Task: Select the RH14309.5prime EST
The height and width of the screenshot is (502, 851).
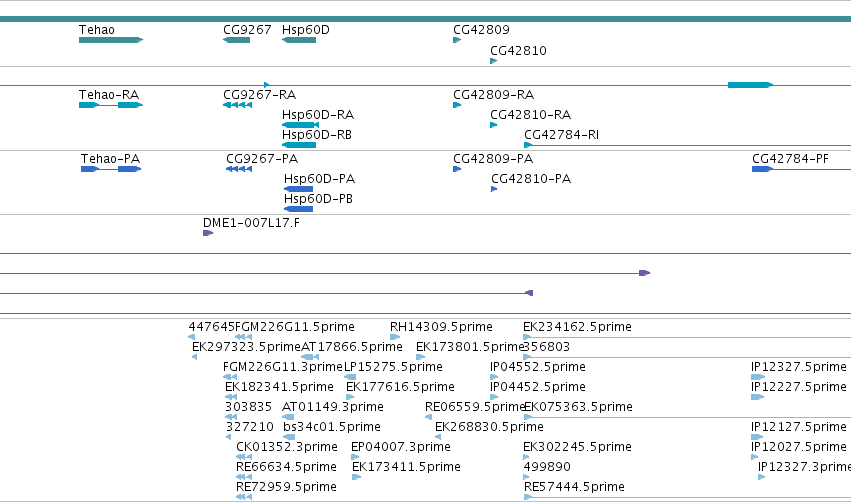Action: click(395, 337)
